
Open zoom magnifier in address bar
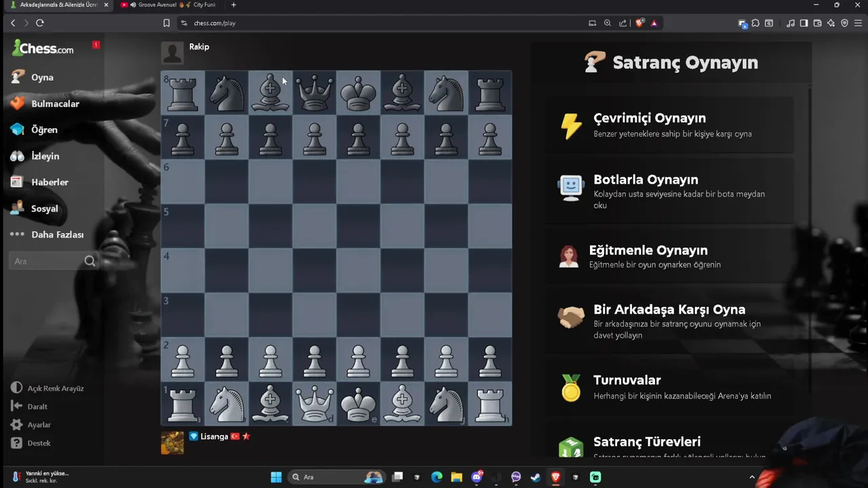click(608, 23)
